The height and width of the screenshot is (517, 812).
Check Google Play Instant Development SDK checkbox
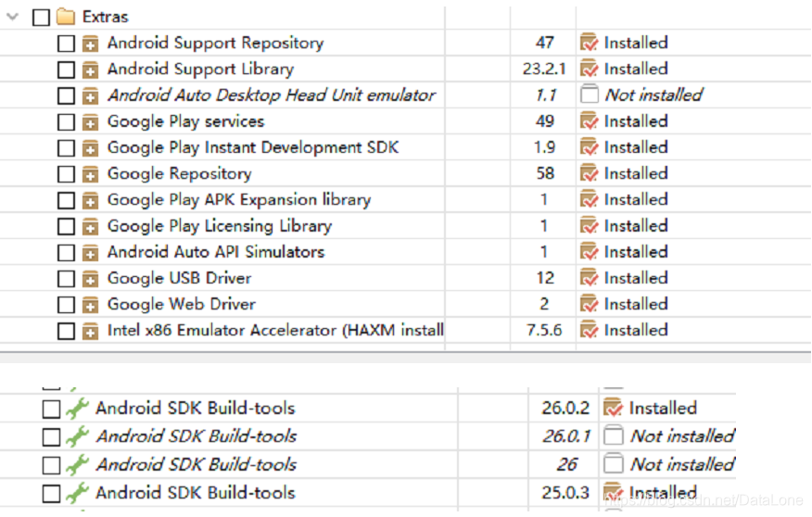tap(66, 148)
